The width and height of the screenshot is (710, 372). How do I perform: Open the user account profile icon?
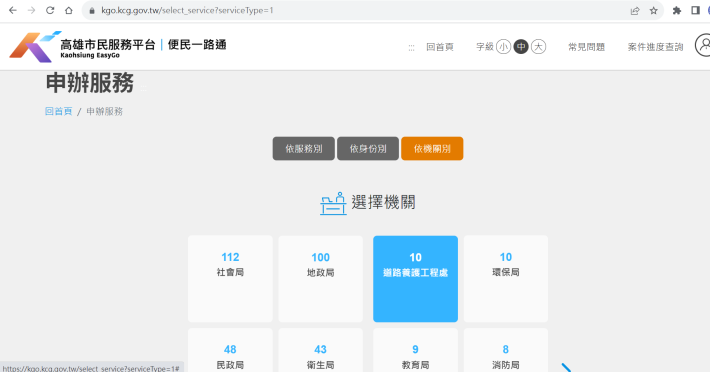click(703, 45)
